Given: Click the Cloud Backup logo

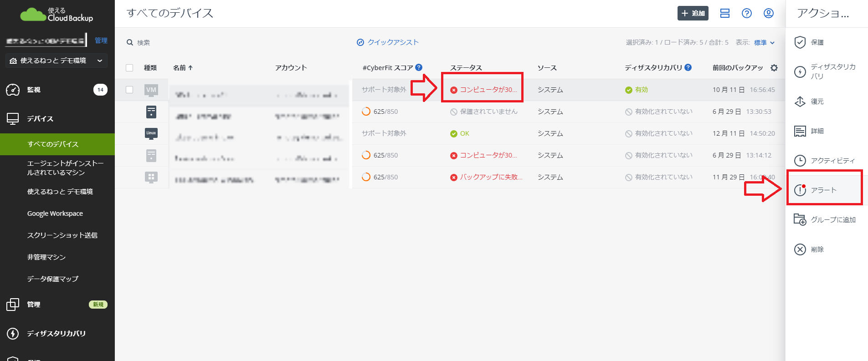Looking at the screenshot, I should [x=56, y=15].
